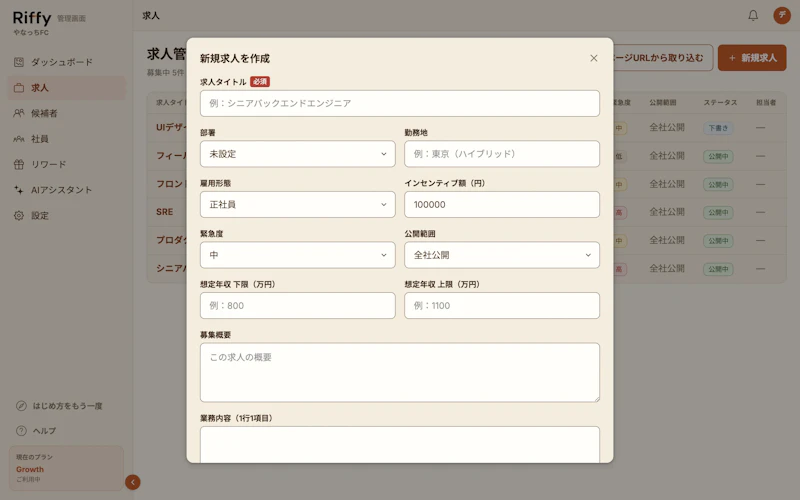This screenshot has height=500, width=800.
Task: Open the 部署 dropdown showing 未設定
Action: click(297, 154)
